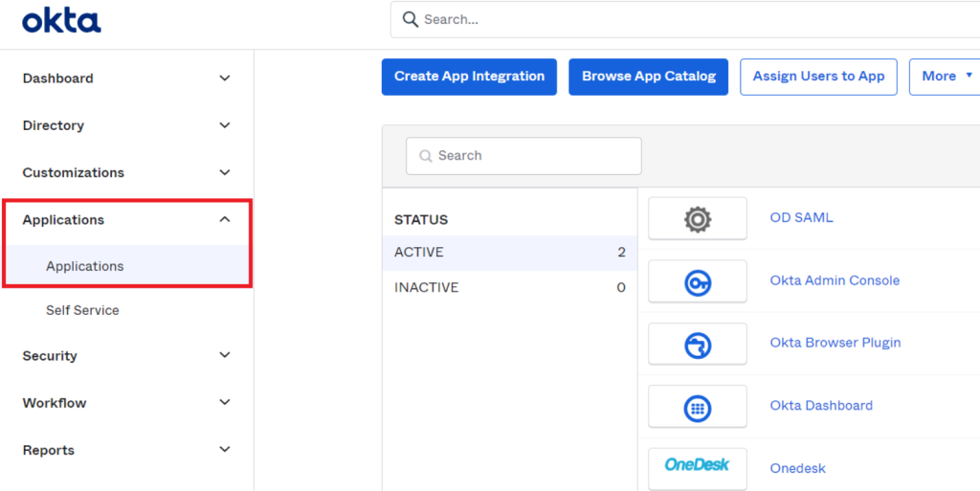Expand the Customizations menu chevron
The height and width of the screenshot is (491, 980).
click(225, 172)
